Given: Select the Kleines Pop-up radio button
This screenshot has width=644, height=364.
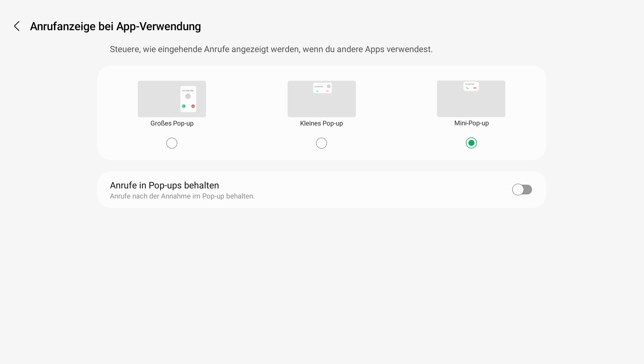Looking at the screenshot, I should click(x=321, y=143).
